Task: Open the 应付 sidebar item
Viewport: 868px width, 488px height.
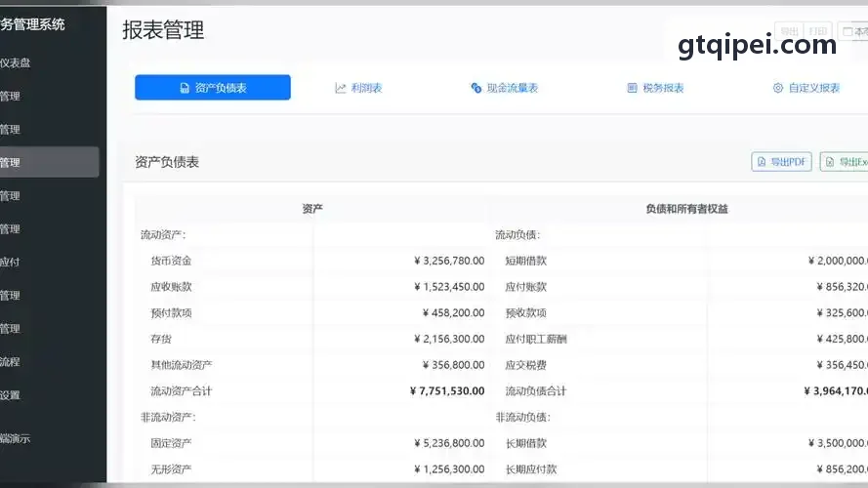Action: (10, 262)
